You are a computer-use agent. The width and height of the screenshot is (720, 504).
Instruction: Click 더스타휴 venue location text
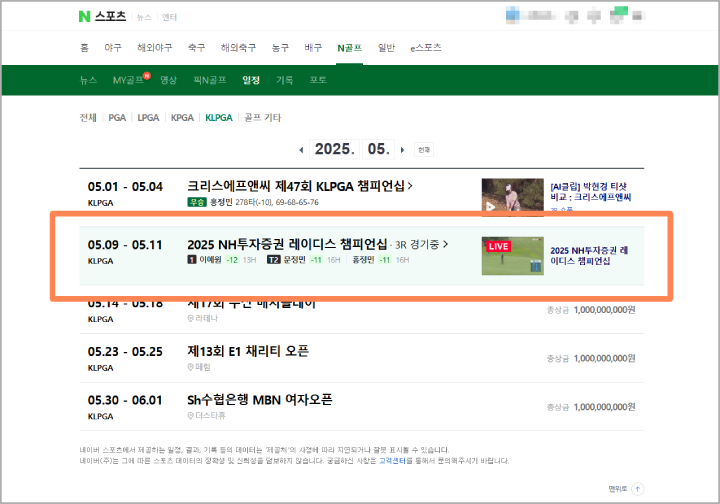pos(210,416)
